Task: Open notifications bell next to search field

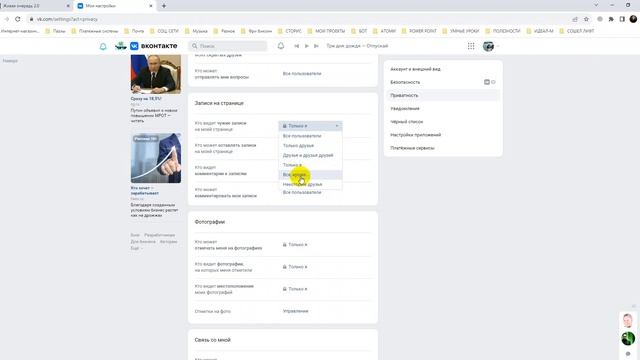Action: tap(281, 46)
